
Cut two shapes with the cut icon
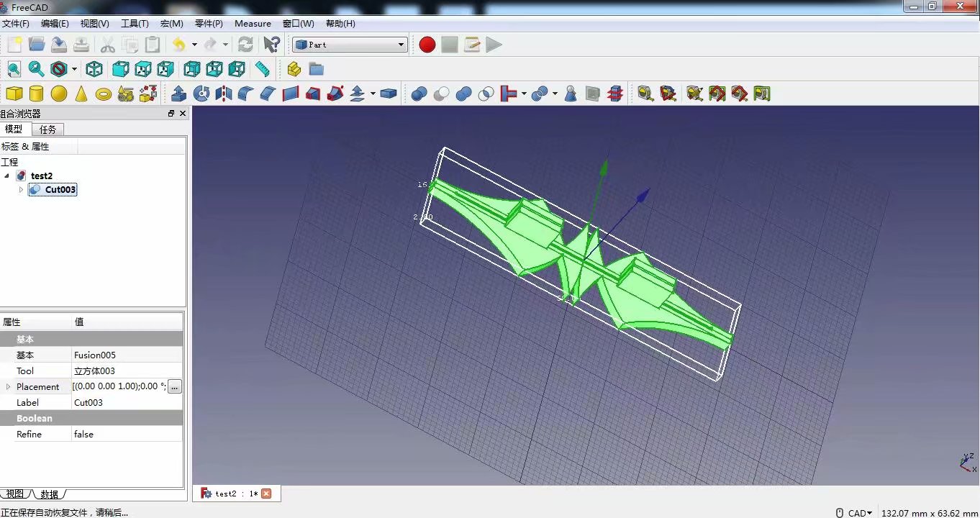click(x=442, y=94)
